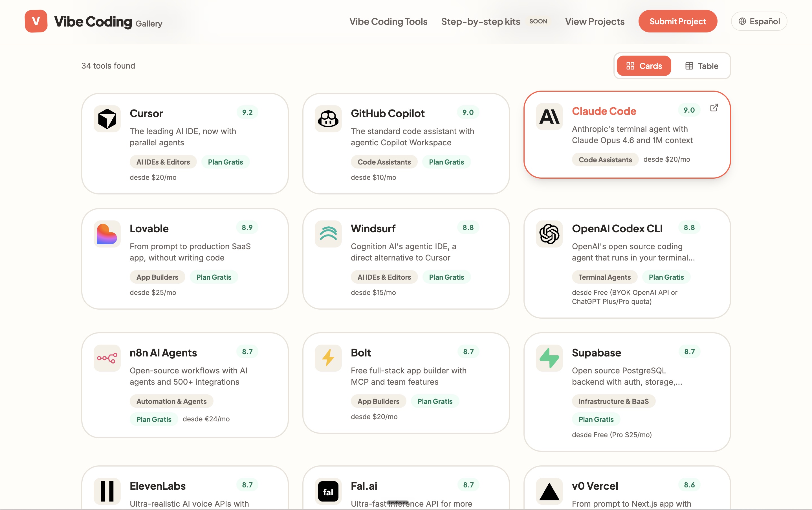Open the Claude Code tool title
This screenshot has width=812, height=510.
(604, 111)
